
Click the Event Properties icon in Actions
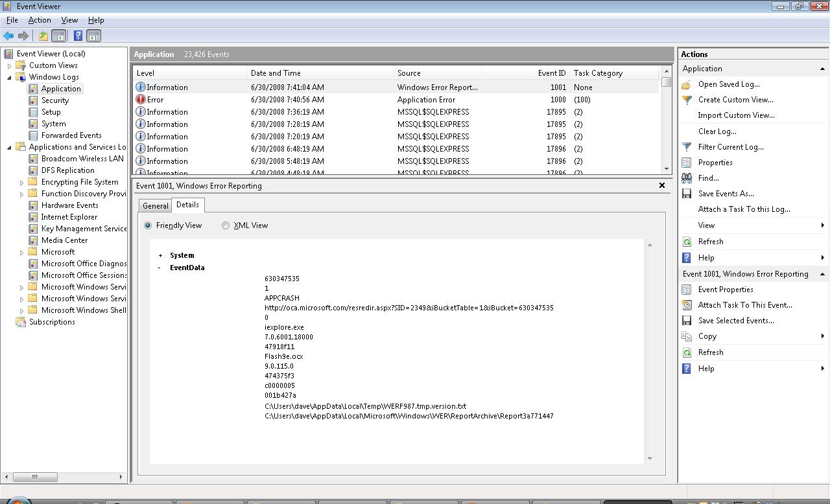[687, 290]
